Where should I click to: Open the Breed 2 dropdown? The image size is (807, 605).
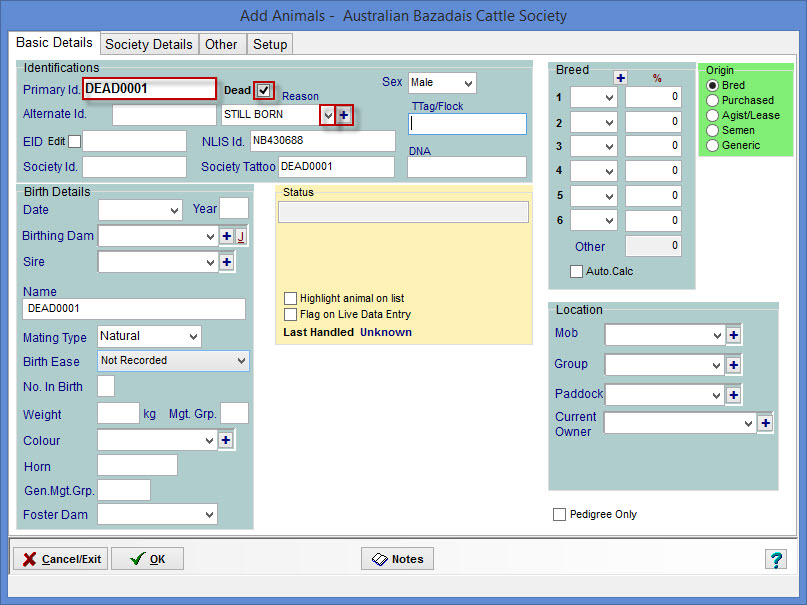click(609, 122)
